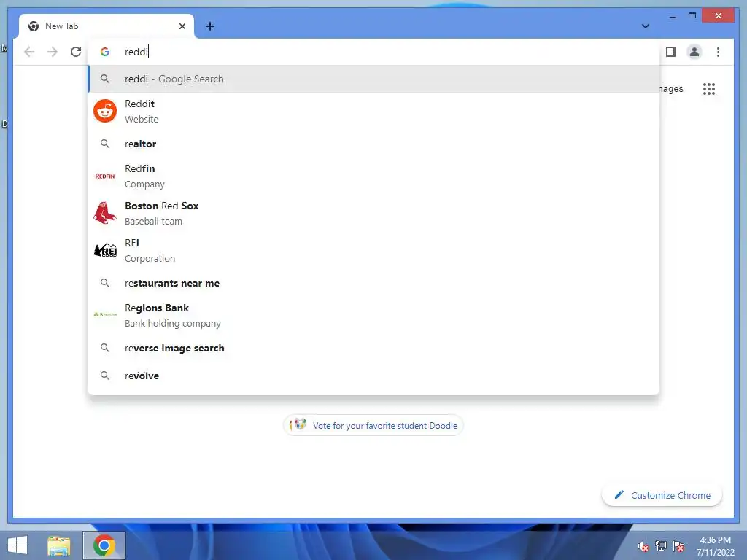Click the Doodle thumbnail icon
Screen dimensions: 747x560
tap(298, 424)
